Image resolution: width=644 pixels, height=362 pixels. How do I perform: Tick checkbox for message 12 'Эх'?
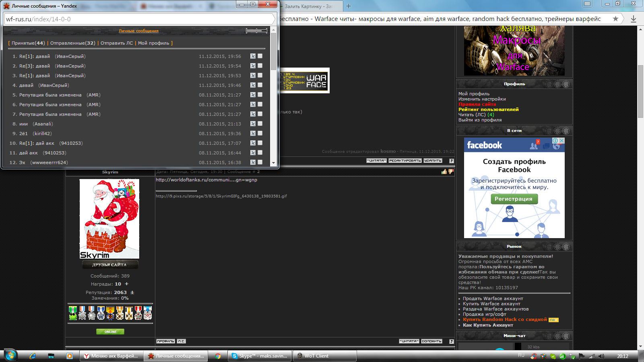click(x=260, y=162)
